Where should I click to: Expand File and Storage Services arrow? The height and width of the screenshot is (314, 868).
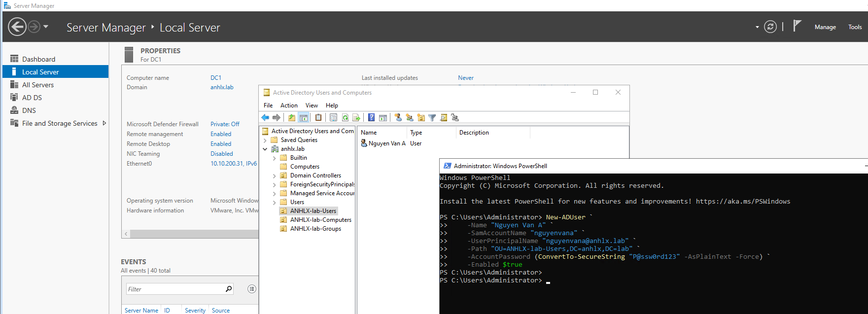coord(104,123)
